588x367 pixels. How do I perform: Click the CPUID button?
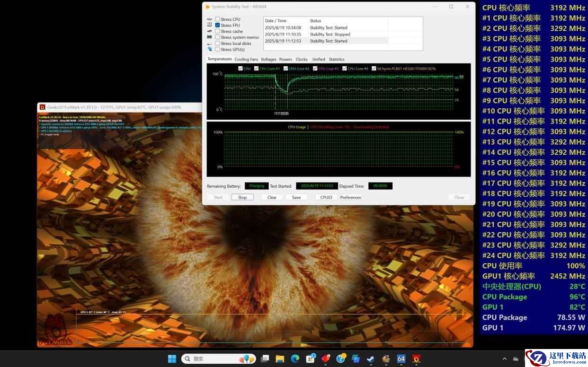click(326, 197)
